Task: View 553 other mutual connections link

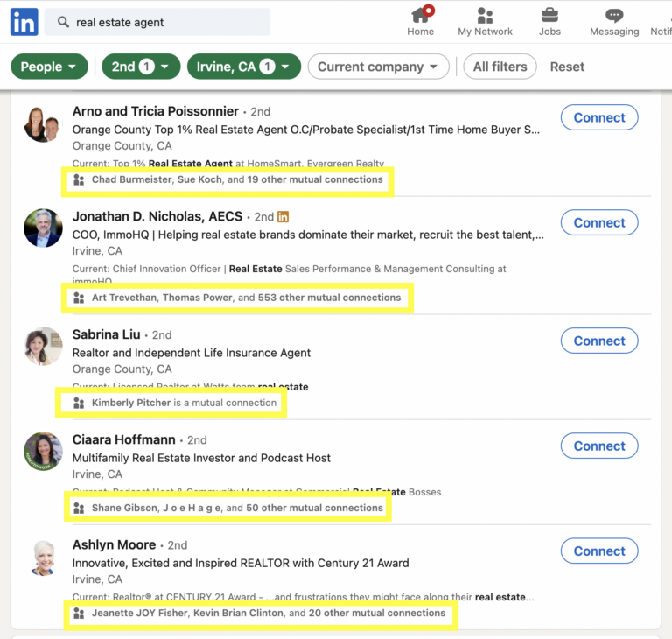Action: coord(330,298)
